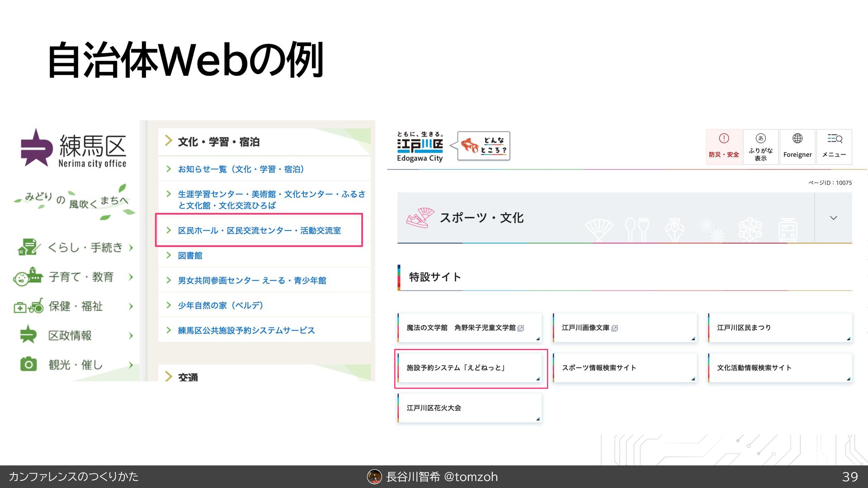Expand the 文化・学習・宿泊 section header
This screenshot has height=488, width=868.
point(218,142)
